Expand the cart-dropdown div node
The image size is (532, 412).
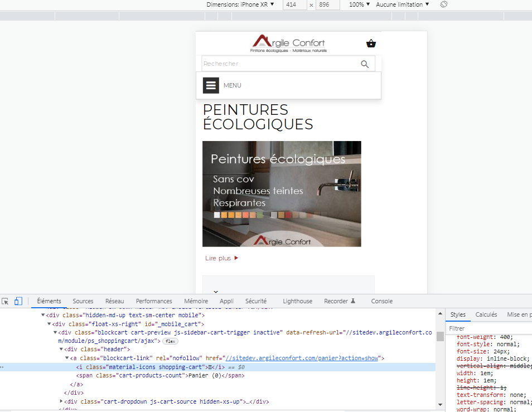[61, 401]
